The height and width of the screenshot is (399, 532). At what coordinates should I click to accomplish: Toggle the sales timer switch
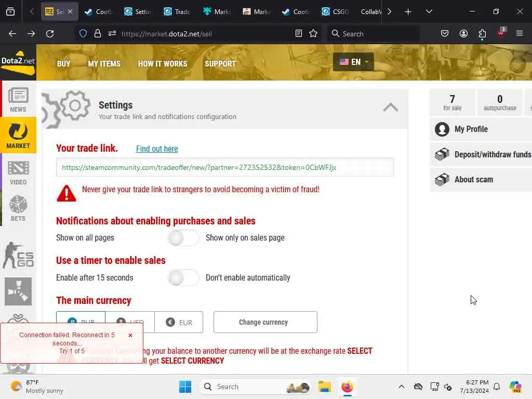tap(183, 278)
